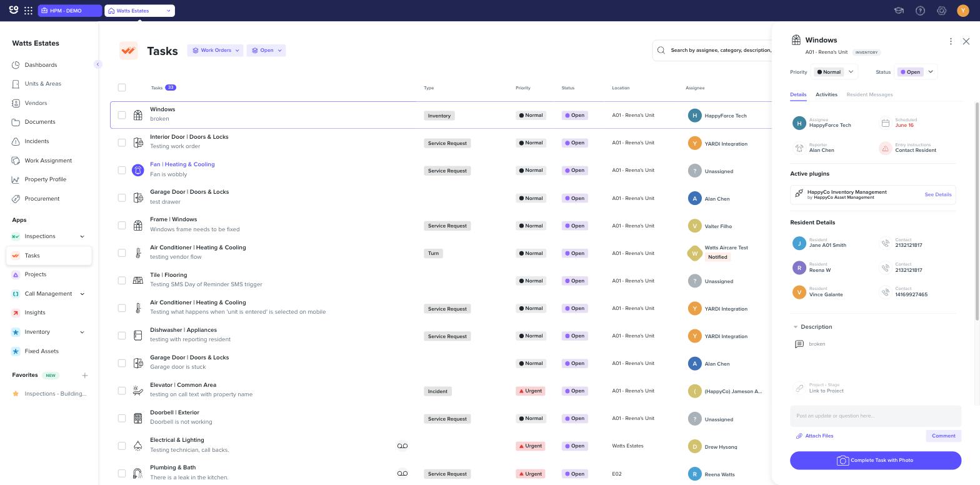Click the warning icon for Entry Instructions
Image resolution: width=980 pixels, height=485 pixels.
885,148
